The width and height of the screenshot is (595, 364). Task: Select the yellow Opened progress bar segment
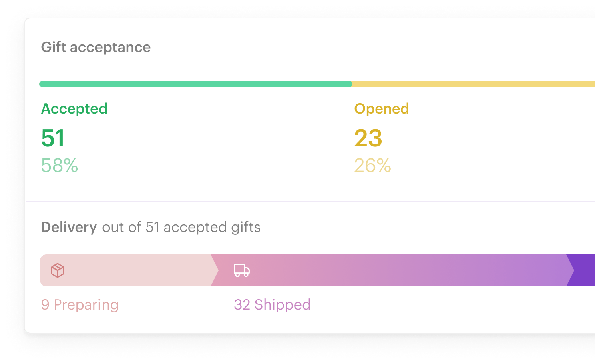pyautogui.click(x=474, y=84)
